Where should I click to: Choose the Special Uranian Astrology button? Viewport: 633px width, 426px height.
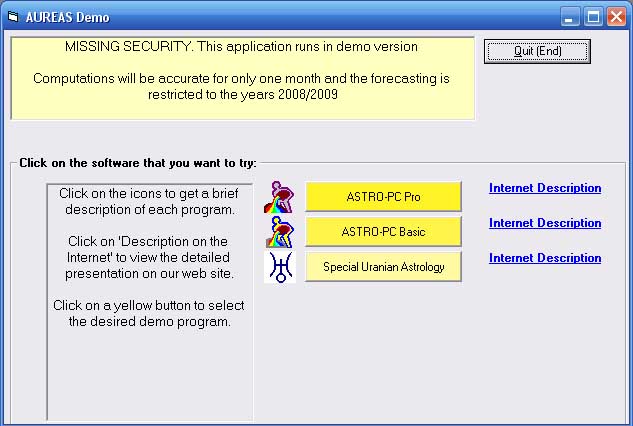(x=383, y=267)
